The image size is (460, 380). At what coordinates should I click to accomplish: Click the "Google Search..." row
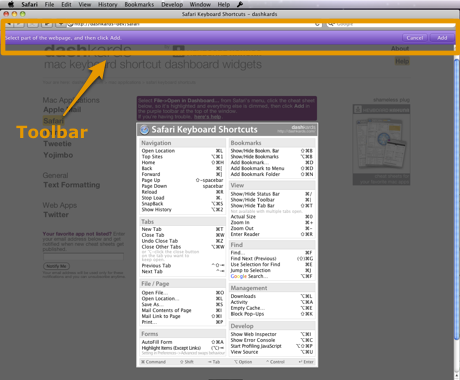[272, 276]
